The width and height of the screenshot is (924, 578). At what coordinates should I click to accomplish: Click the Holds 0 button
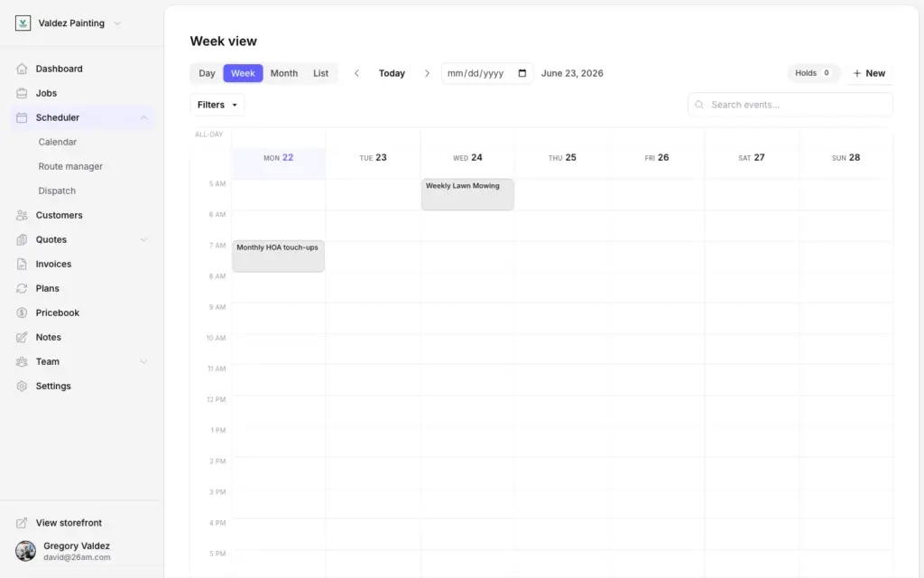(813, 73)
